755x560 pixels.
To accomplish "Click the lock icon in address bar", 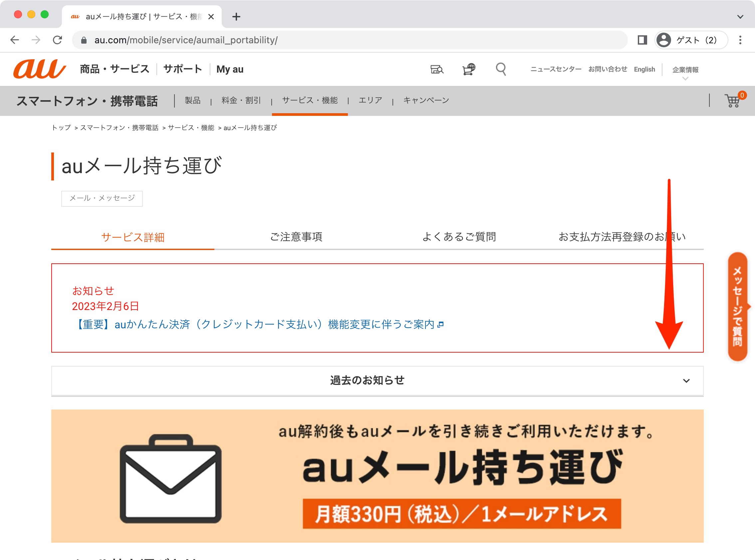I will click(x=84, y=40).
